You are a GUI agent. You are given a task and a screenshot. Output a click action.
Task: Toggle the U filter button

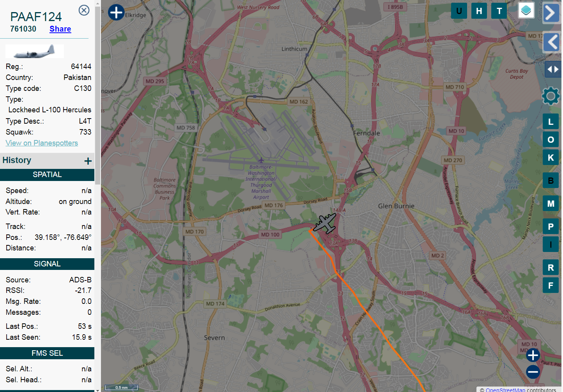[459, 11]
